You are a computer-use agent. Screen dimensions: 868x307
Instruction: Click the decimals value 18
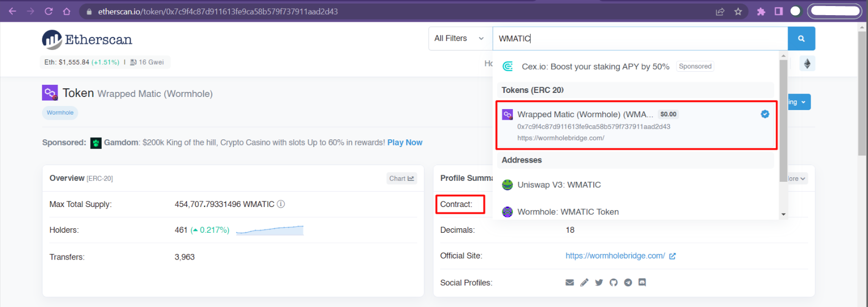coord(570,230)
